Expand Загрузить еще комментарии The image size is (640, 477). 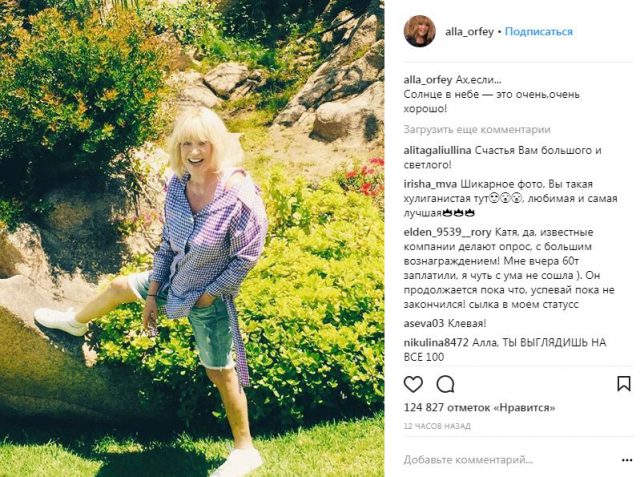point(477,129)
